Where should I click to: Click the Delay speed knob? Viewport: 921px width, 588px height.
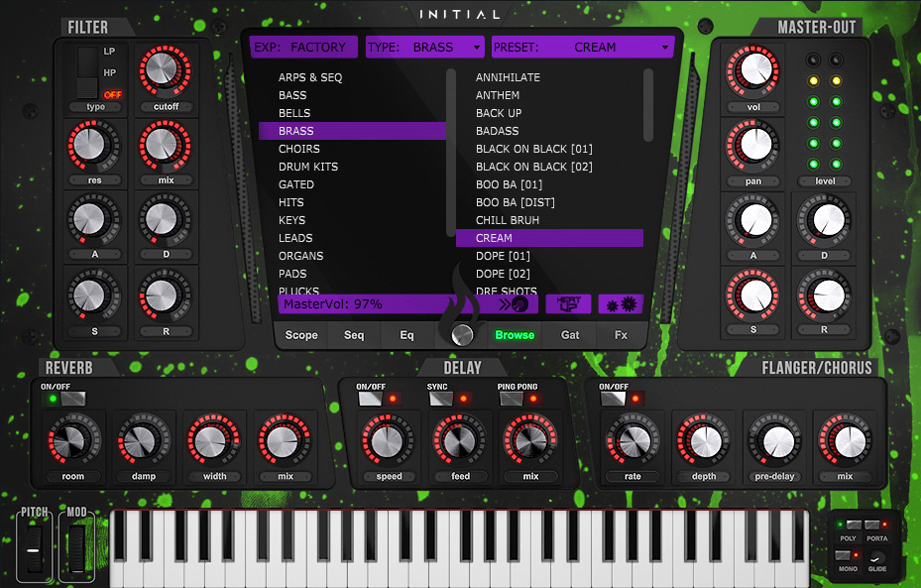pyautogui.click(x=389, y=440)
